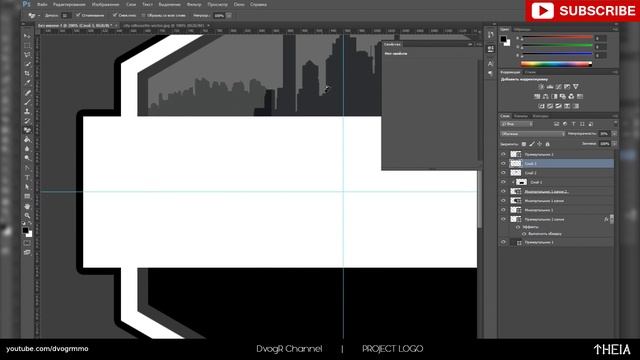
Task: Toggle Quick Mask mode icon
Action: click(x=27, y=243)
